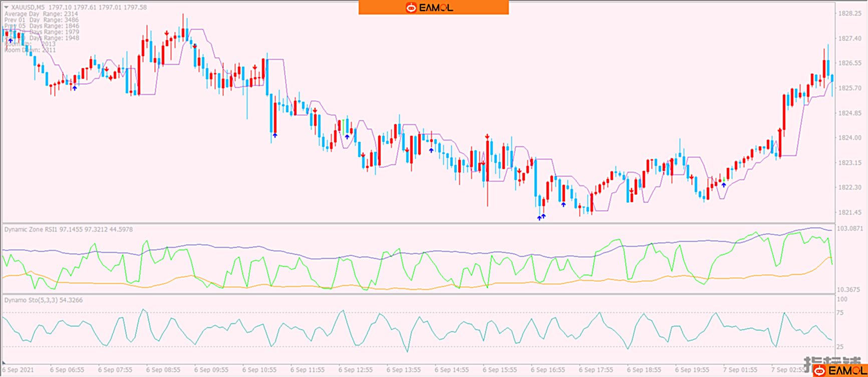Open the XAUUSD,M5 chart dropdown triangle
This screenshot has height=377, width=868.
(7, 8)
